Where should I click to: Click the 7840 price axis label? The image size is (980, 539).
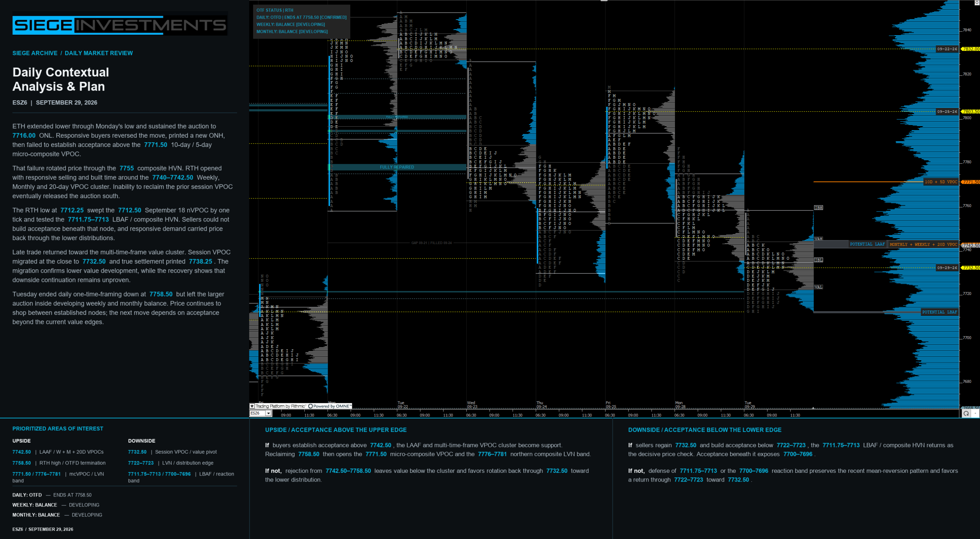(x=967, y=30)
